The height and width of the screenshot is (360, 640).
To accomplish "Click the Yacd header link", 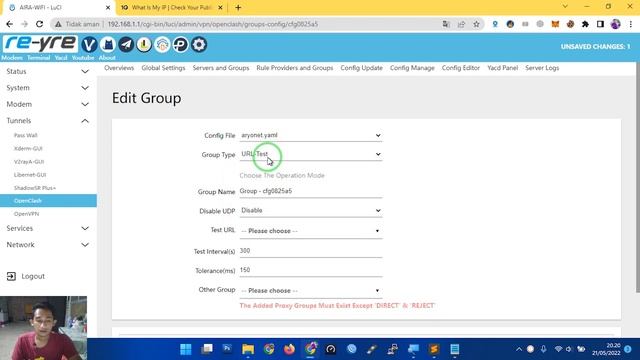I will point(61,58).
